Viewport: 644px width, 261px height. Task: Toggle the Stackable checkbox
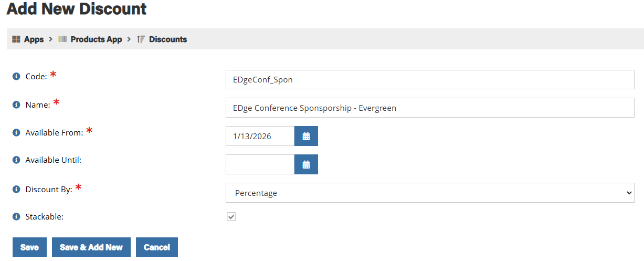(x=231, y=216)
